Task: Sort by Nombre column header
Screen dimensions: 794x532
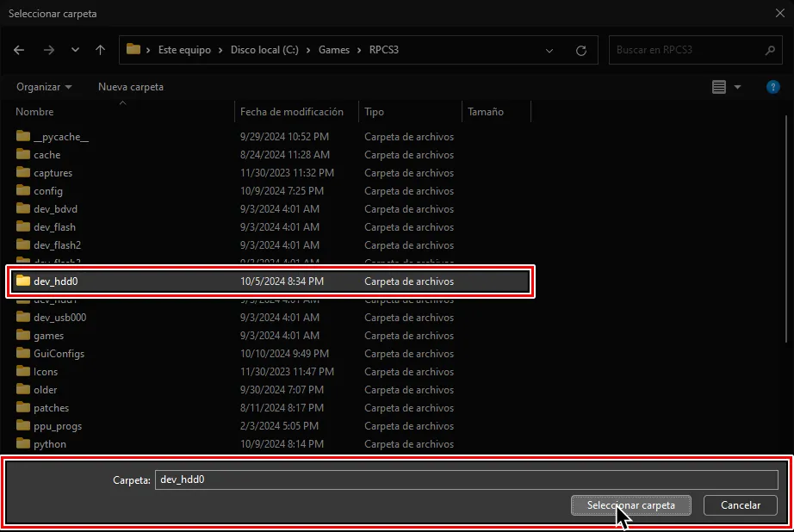Action: [34, 112]
